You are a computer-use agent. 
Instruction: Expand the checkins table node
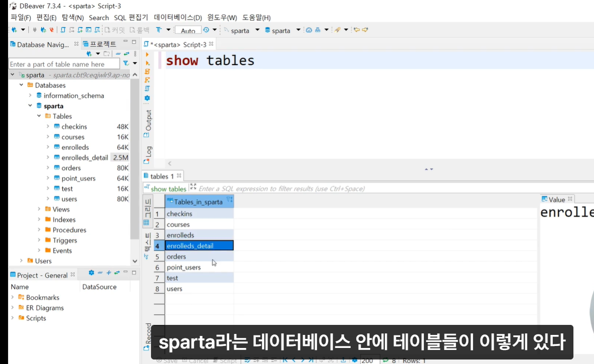(48, 126)
